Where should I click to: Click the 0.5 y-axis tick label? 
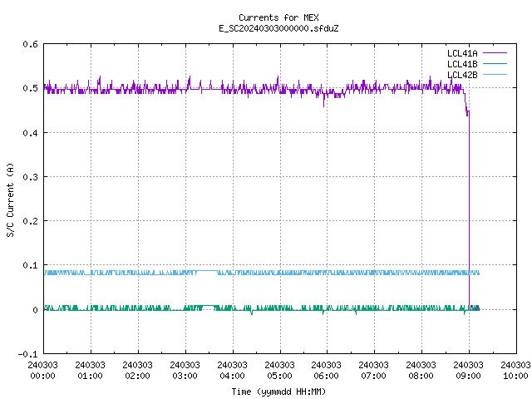[x=30, y=88]
